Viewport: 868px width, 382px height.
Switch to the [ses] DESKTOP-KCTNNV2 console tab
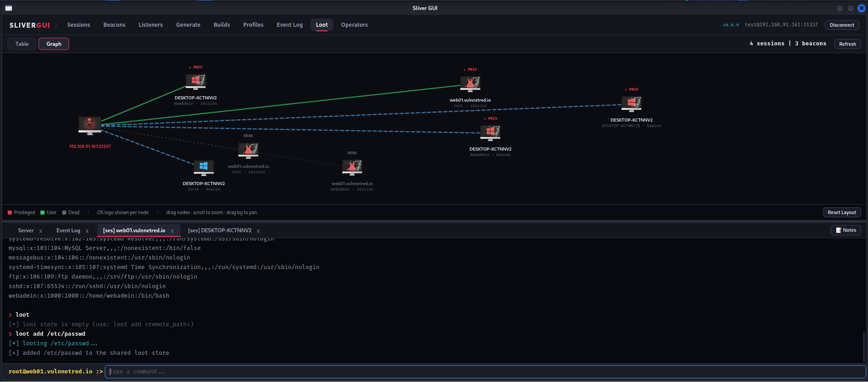pyautogui.click(x=220, y=230)
